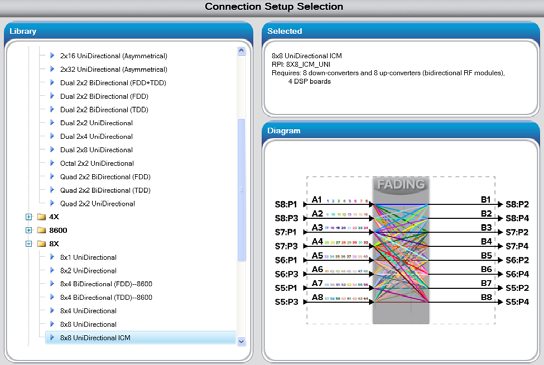Image resolution: width=544 pixels, height=365 pixels.
Task: Click the 8600 folder icon
Action: pyautogui.click(x=42, y=230)
